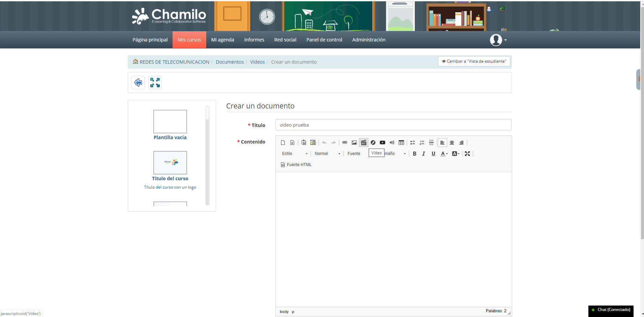Switch to Vista de estudiante

click(474, 61)
